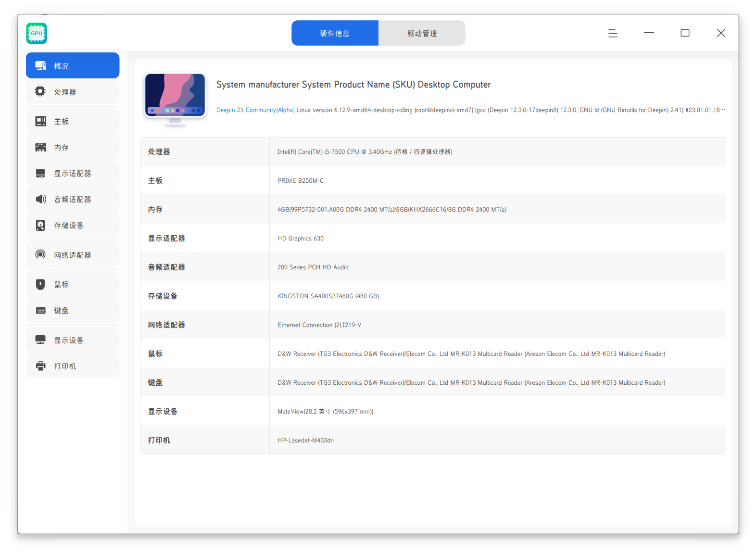Screen dimensions: 756x554
Task: Open the 主板 motherboard icon in sidebar
Action: tap(41, 121)
